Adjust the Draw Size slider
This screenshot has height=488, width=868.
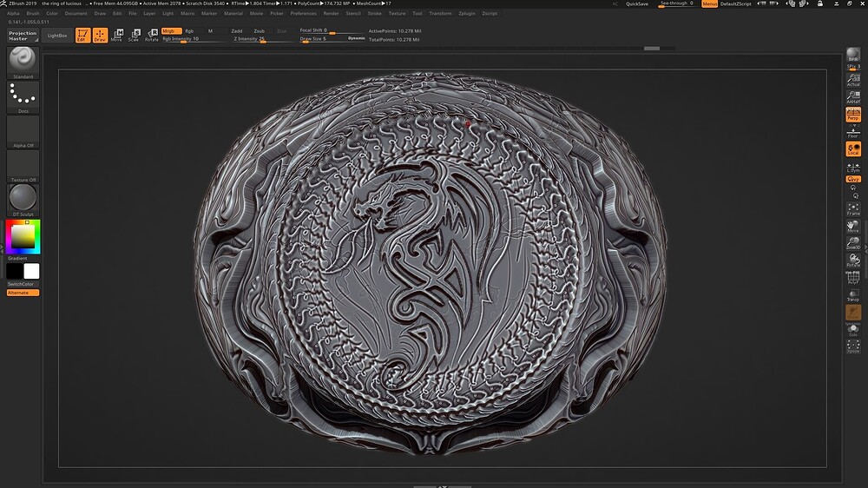point(322,39)
